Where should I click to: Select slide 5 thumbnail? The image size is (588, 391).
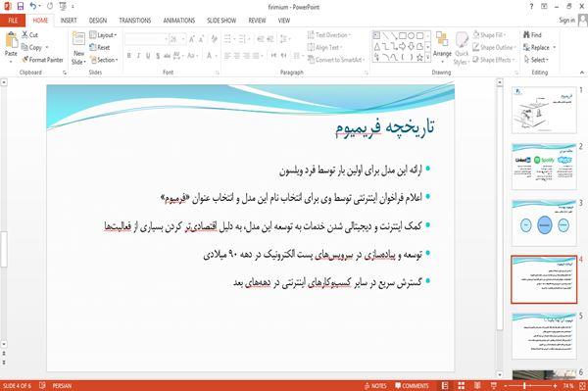[544, 335]
